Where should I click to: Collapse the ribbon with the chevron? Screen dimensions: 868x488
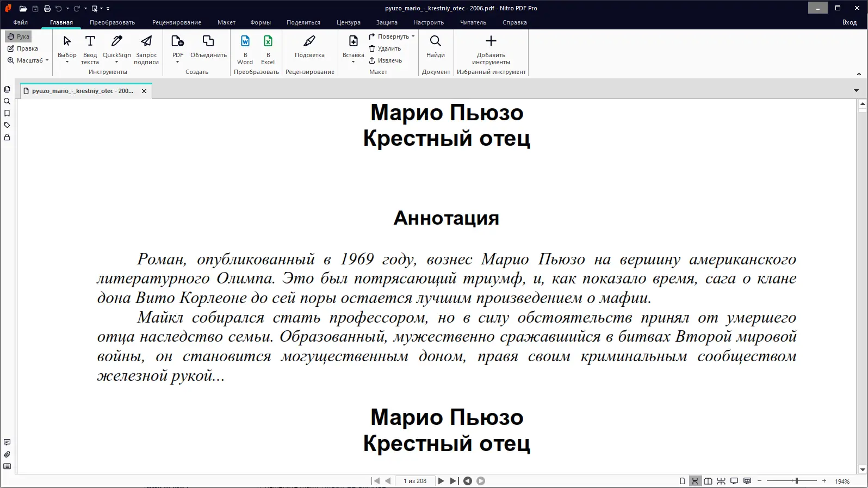859,74
